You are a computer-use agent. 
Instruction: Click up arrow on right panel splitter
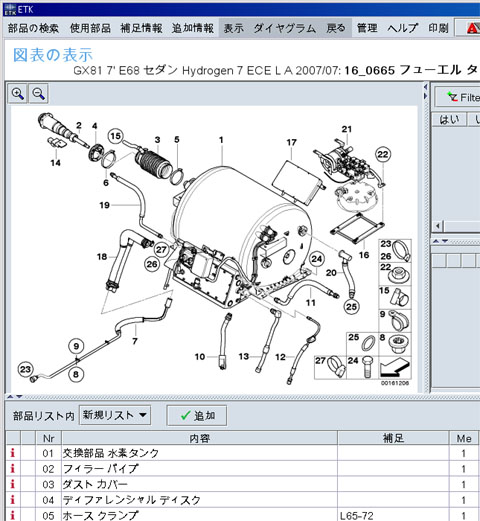point(435,241)
